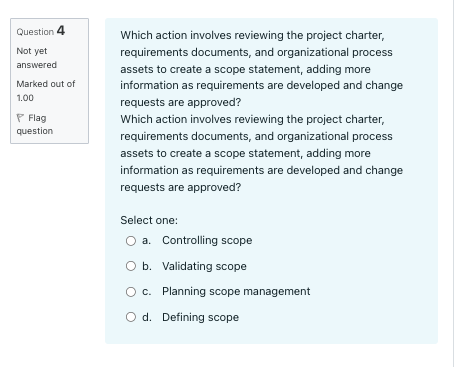454x367 pixels.
Task: Select the Planning scope management label
Action: [236, 291]
